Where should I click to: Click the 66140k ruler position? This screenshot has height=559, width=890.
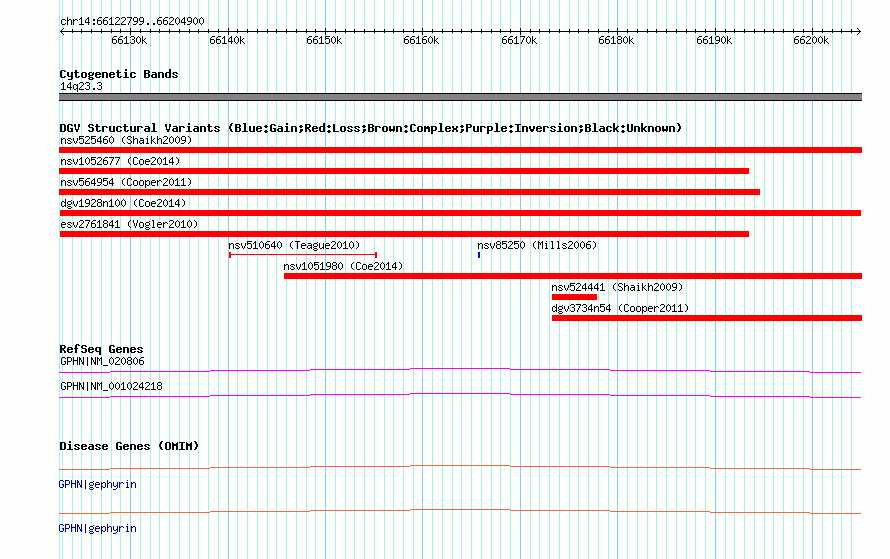pyautogui.click(x=227, y=40)
